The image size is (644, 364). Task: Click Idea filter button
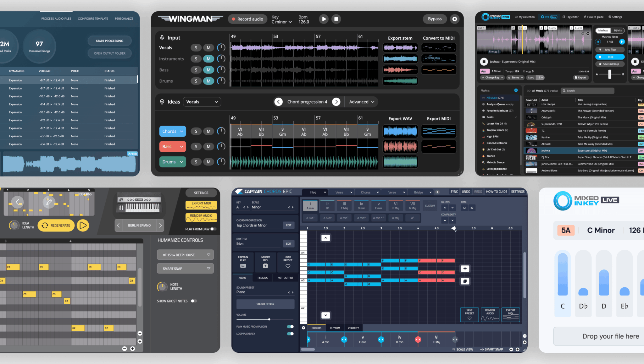click(610, 50)
